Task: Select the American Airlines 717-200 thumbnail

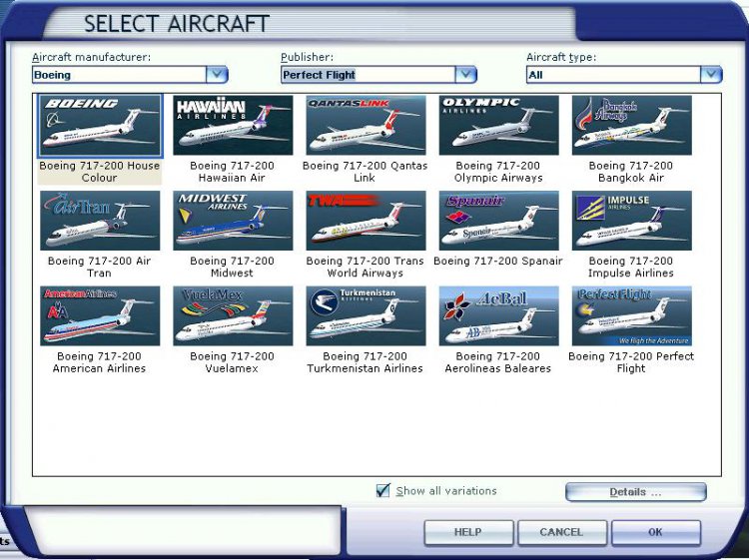Action: 100,315
